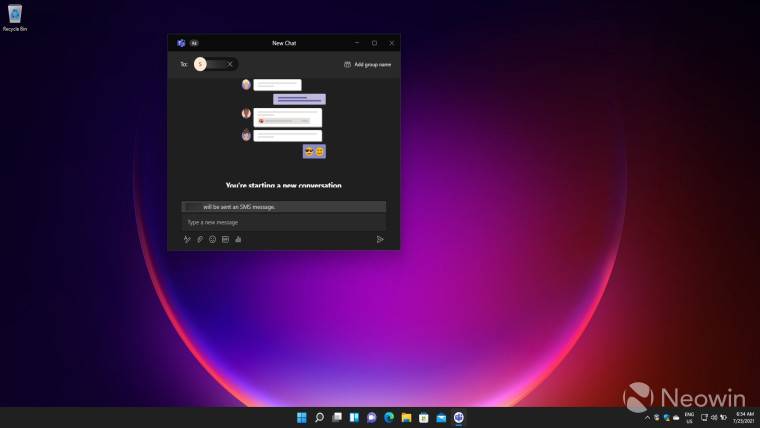Viewport: 760px width, 428px height.
Task: Launch Microsoft Edge from the taskbar
Action: coord(389,417)
